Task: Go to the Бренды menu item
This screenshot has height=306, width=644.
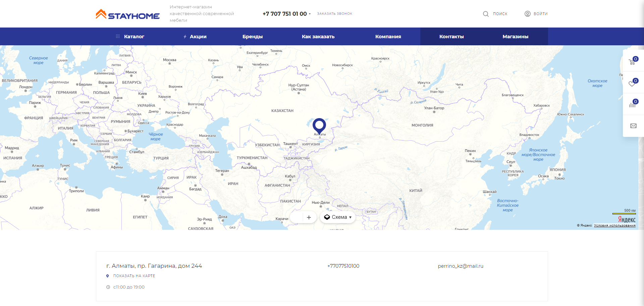Action: (x=253, y=37)
